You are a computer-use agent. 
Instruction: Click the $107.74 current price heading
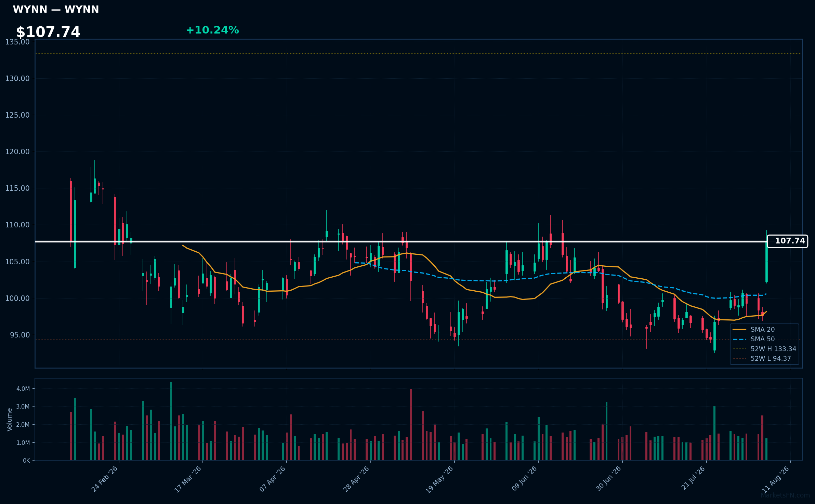tap(48, 32)
